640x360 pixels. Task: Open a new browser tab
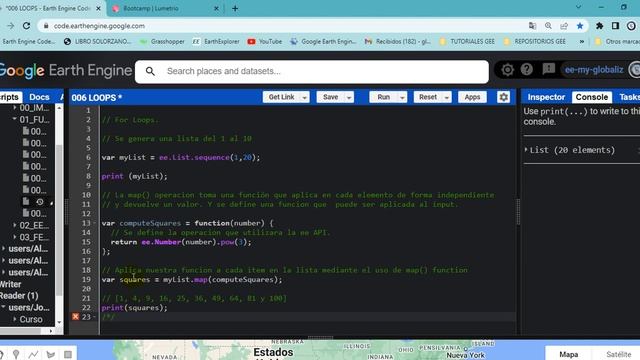coord(235,8)
